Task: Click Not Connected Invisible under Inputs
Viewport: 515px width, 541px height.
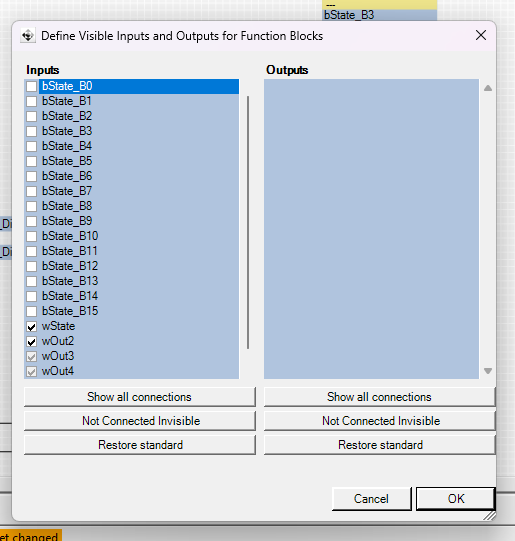Action: (140, 421)
